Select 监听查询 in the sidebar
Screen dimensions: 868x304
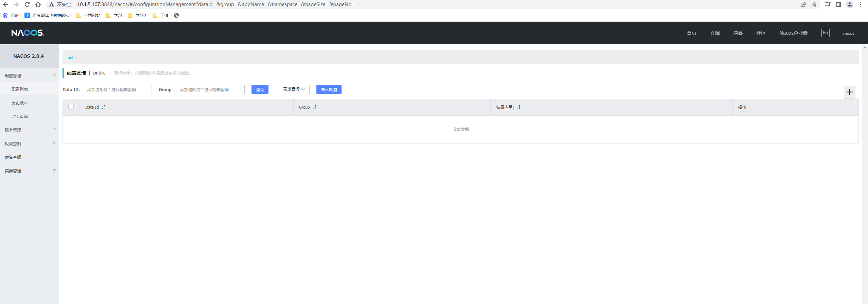point(20,116)
